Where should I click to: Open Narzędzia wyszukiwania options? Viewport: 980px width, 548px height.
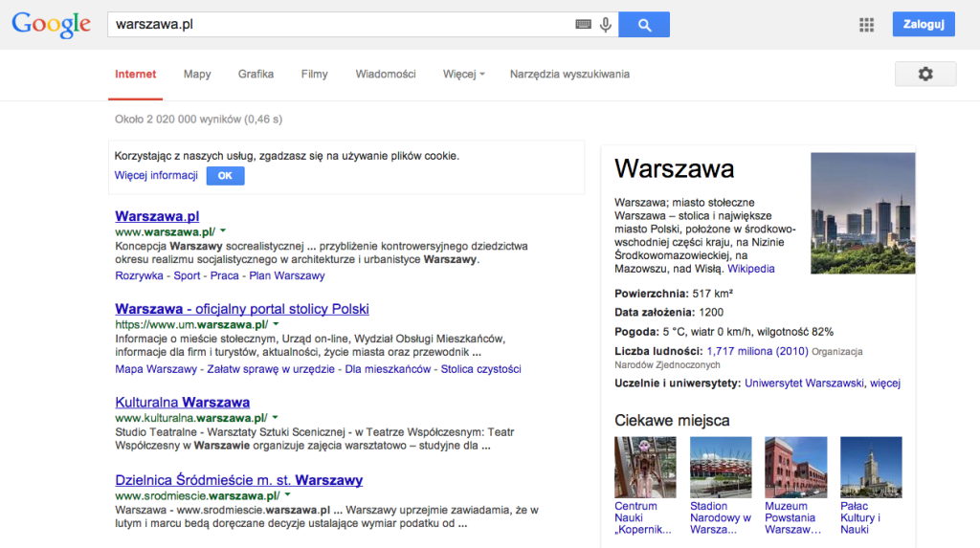[x=569, y=74]
